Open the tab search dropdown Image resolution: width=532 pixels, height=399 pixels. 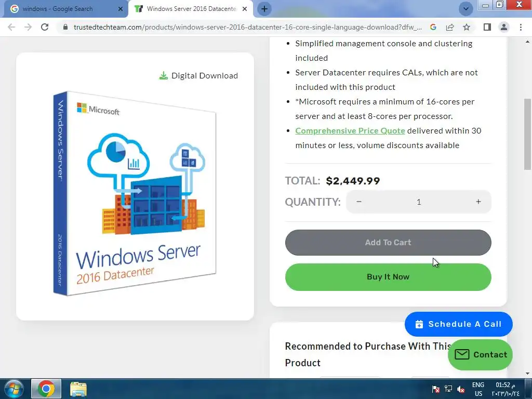(466, 9)
